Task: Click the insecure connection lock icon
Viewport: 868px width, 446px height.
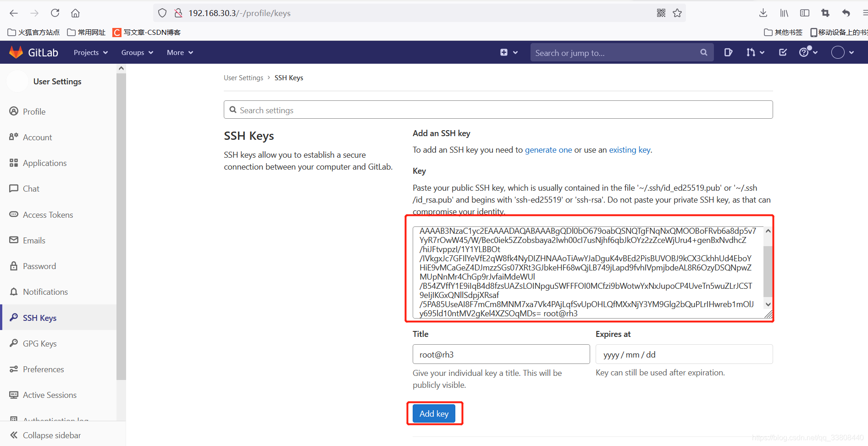Action: pos(178,13)
